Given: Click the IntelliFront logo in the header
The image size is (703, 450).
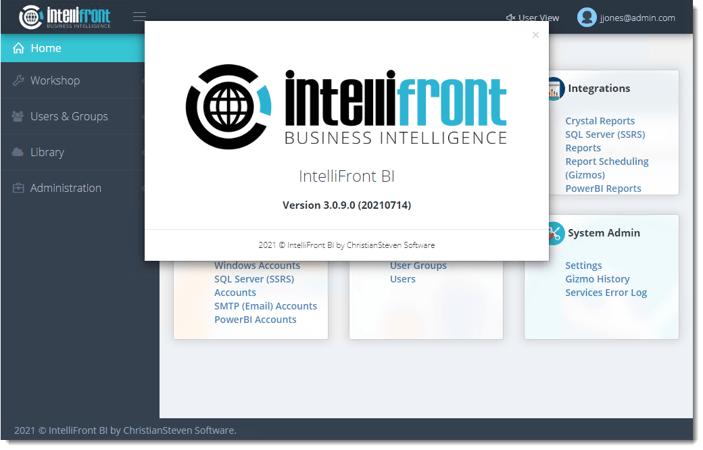Looking at the screenshot, I should point(65,17).
